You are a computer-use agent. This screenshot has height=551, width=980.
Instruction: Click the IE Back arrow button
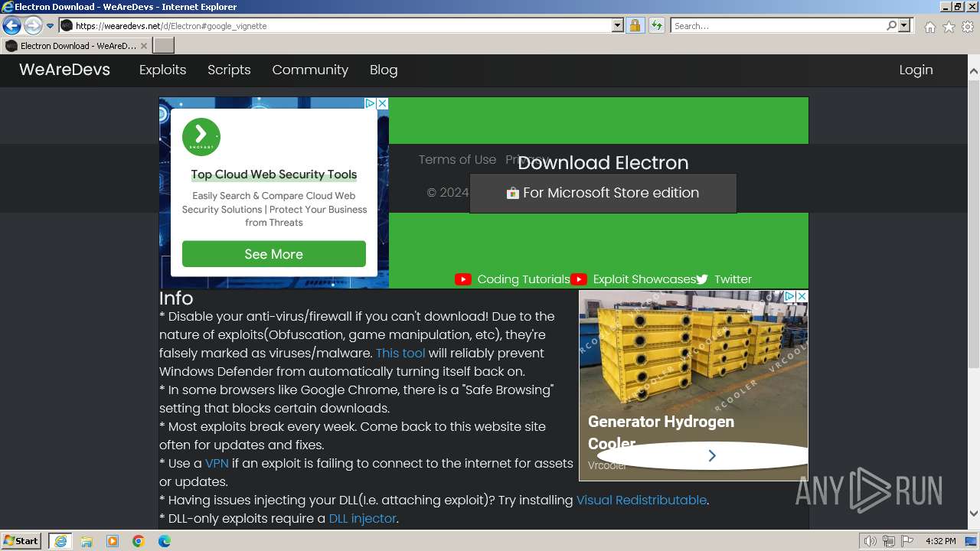(11, 26)
